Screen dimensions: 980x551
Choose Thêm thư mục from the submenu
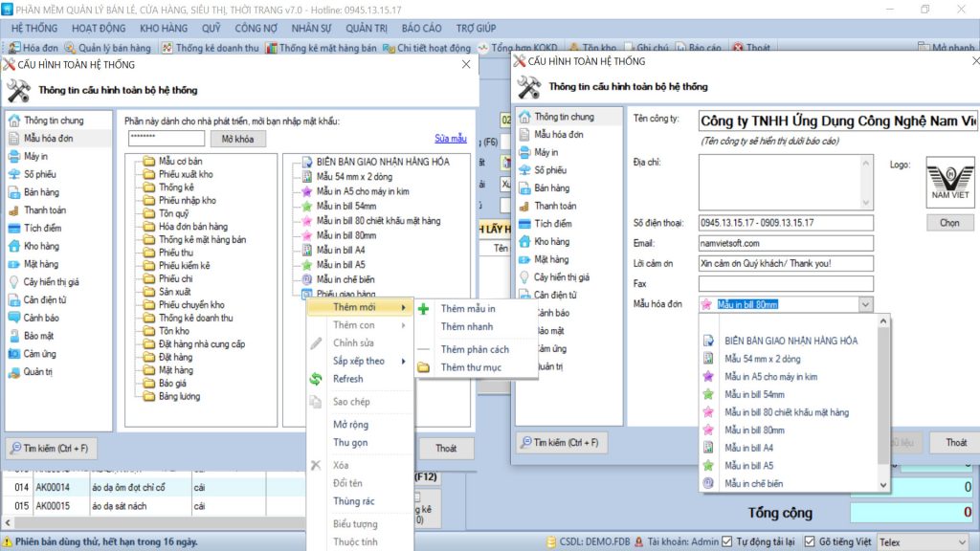pos(471,366)
